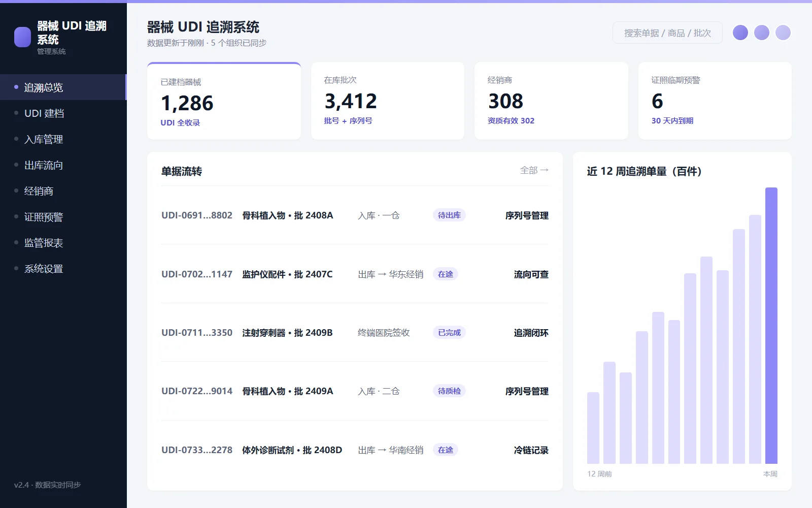
Task: Select 监护仪配件 • 批 2407C text
Action: click(x=287, y=274)
